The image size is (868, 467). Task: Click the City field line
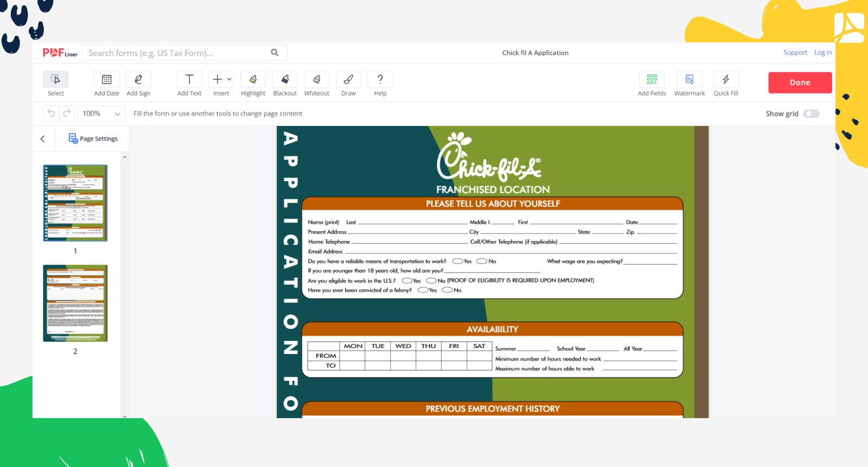coord(528,232)
